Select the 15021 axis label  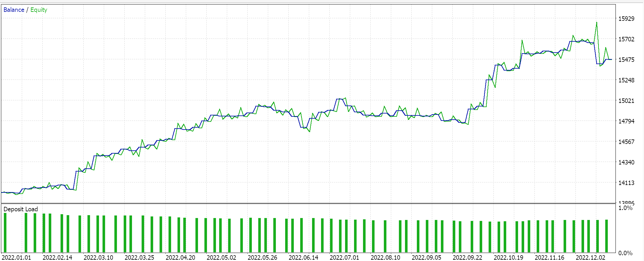click(x=626, y=101)
